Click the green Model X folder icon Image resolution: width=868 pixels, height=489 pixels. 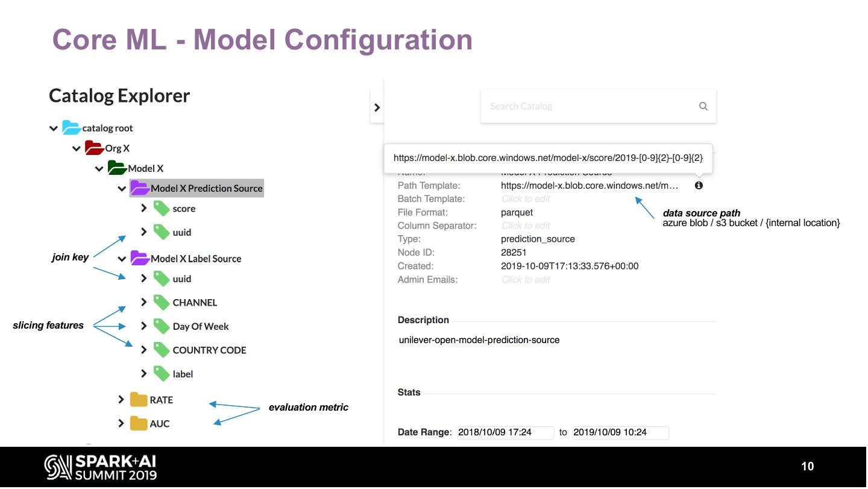pos(117,168)
